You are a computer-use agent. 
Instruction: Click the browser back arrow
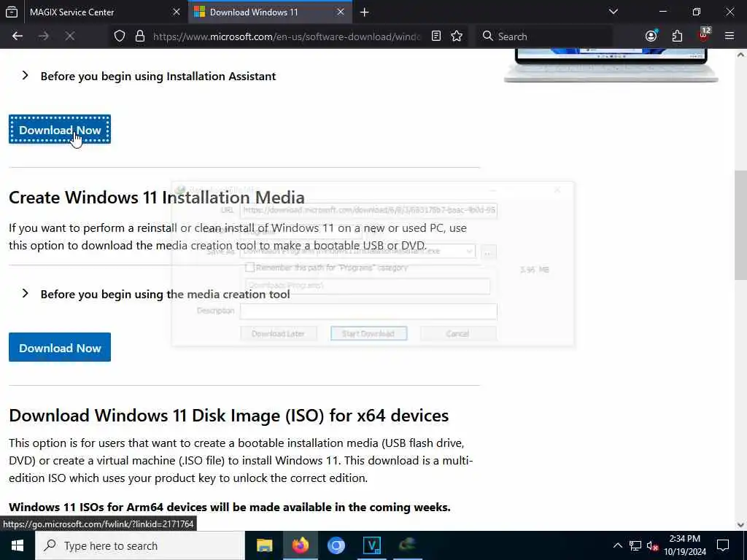click(18, 36)
